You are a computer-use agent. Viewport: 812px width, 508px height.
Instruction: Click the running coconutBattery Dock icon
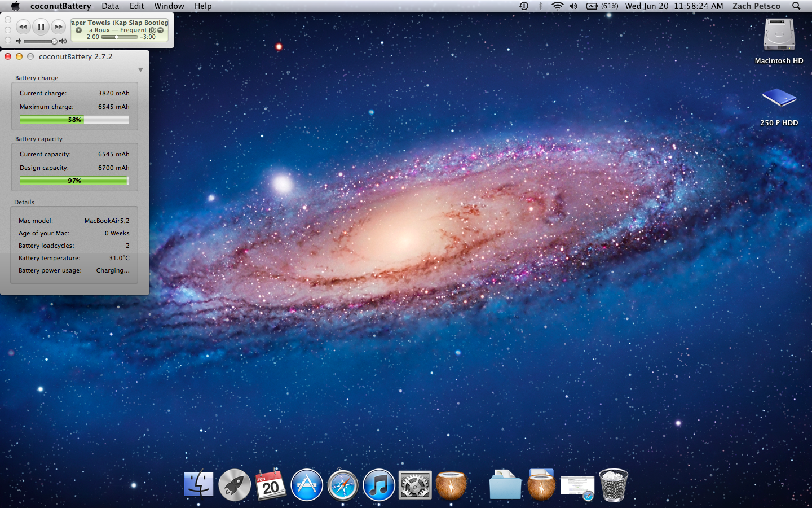[451, 485]
